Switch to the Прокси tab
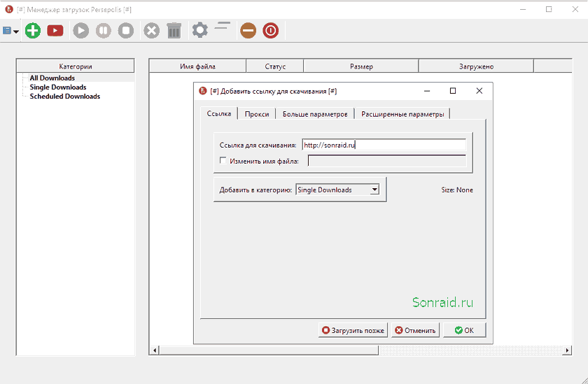Image resolution: width=588 pixels, height=384 pixels. [257, 114]
